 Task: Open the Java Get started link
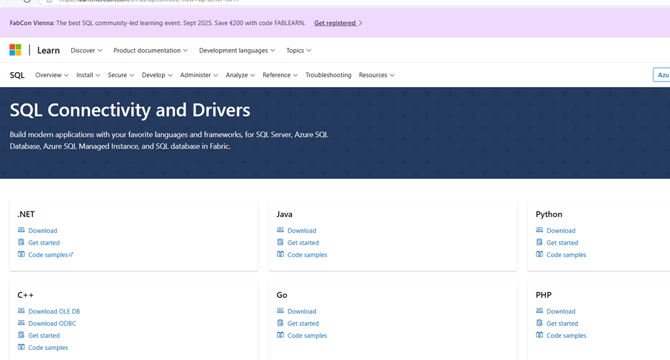[x=303, y=243]
